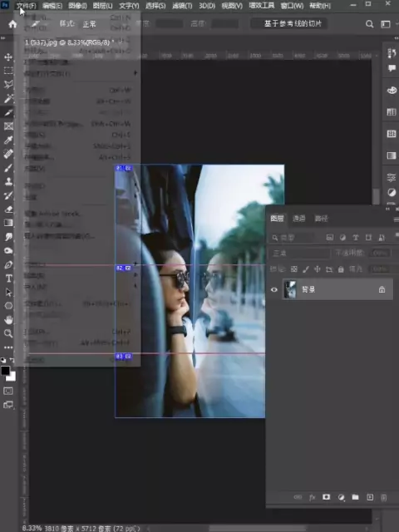The image size is (399, 532).
Task: Toggle type layer filter icon
Action: (x=356, y=238)
